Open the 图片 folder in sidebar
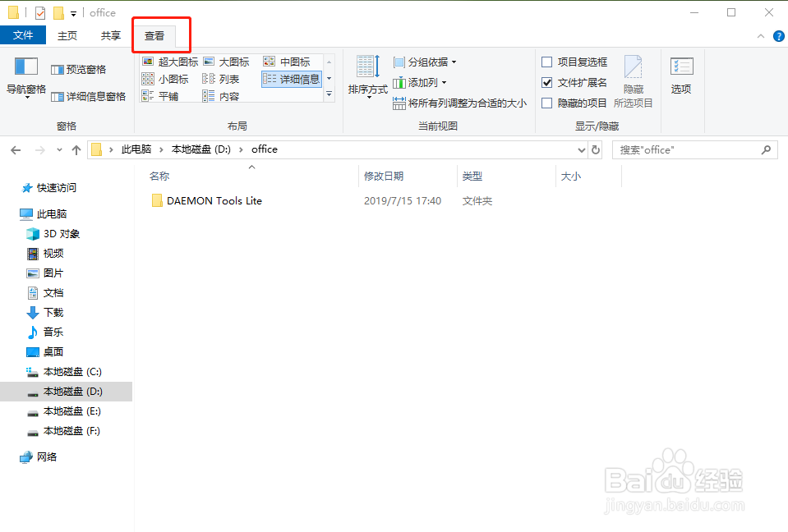Image resolution: width=788 pixels, height=532 pixels. coord(45,273)
